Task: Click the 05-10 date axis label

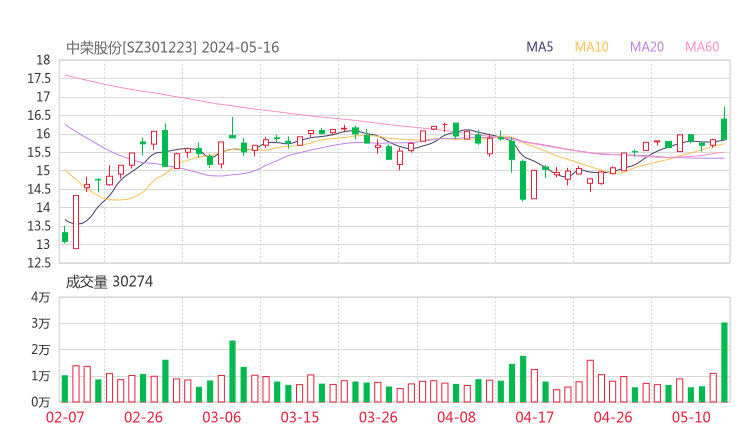Action: (691, 417)
